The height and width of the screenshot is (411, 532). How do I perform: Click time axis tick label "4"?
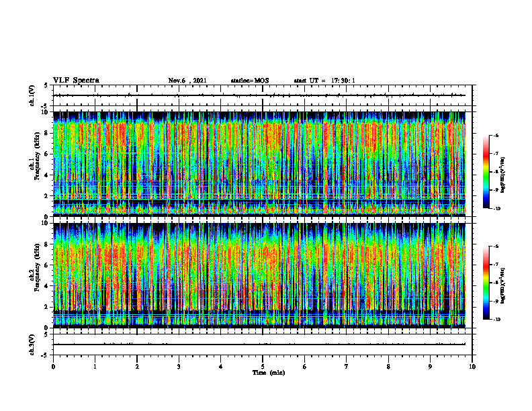pos(221,367)
